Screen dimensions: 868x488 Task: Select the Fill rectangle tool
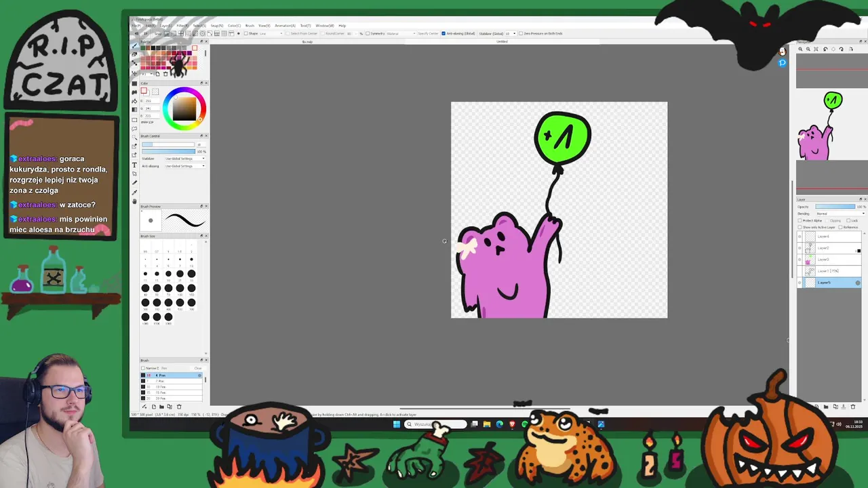[134, 83]
